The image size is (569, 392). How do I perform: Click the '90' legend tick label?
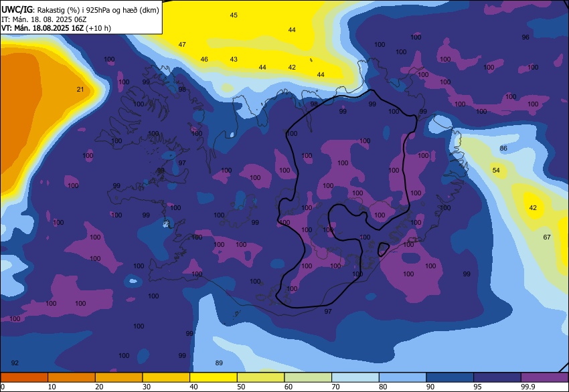point(430,387)
